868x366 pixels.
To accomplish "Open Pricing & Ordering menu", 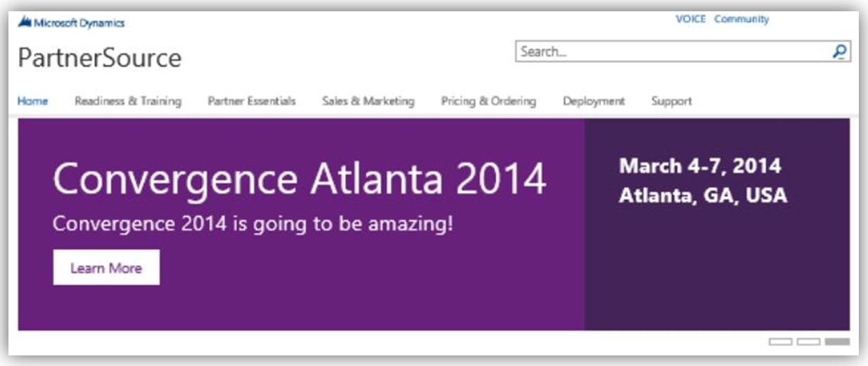I will 488,101.
